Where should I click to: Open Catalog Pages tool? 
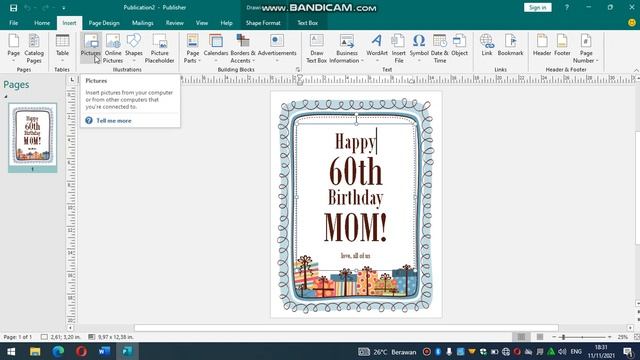click(x=34, y=48)
